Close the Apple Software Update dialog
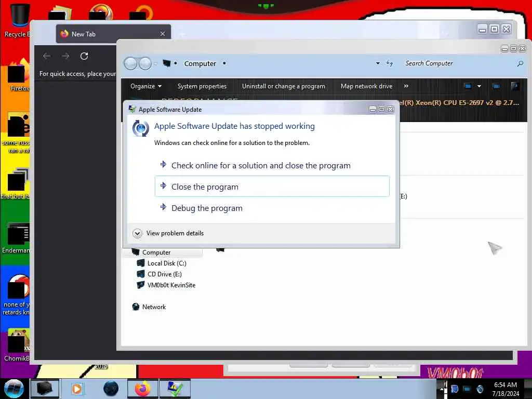The image size is (532, 399). click(391, 109)
